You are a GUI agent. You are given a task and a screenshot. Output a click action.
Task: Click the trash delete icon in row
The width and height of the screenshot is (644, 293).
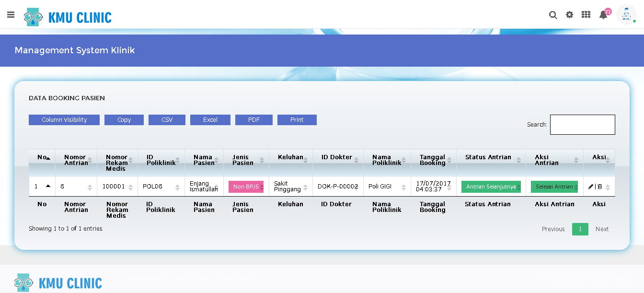point(599,187)
